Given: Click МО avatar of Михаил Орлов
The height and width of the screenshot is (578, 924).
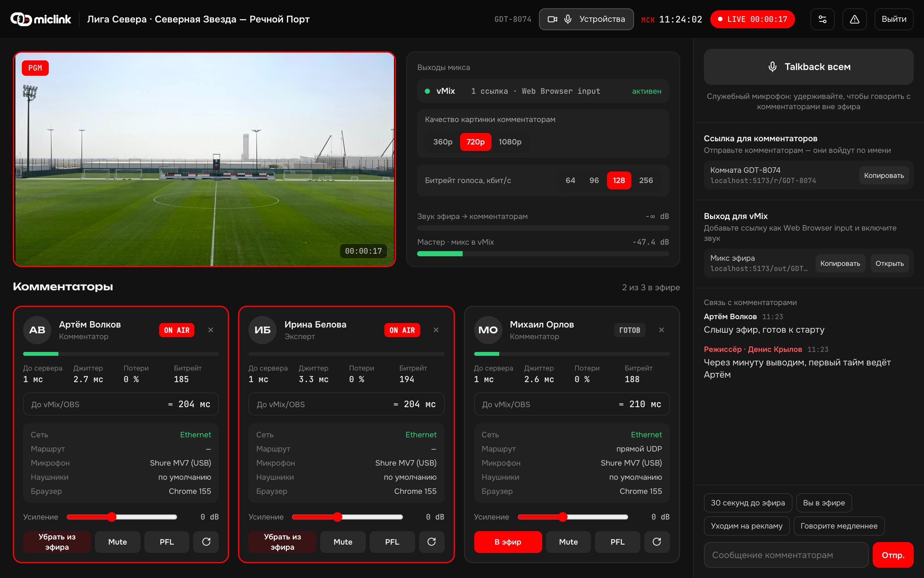Looking at the screenshot, I should click(x=488, y=330).
